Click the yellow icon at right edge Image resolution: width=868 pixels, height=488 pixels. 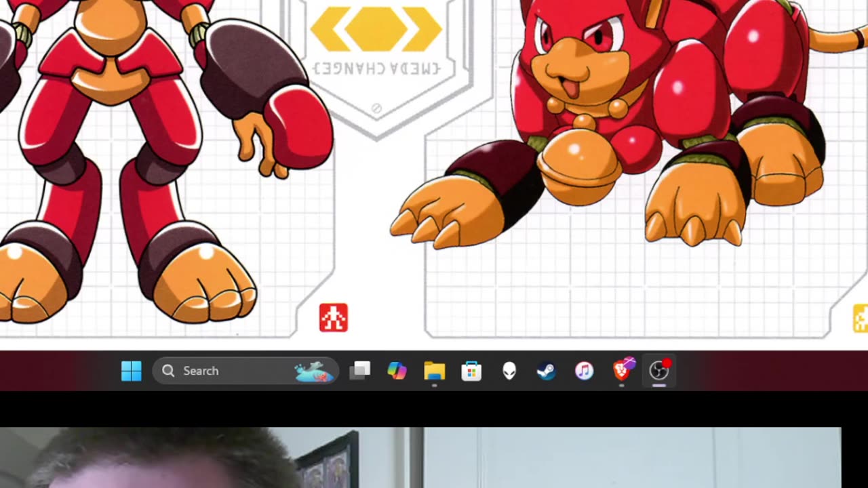(861, 319)
